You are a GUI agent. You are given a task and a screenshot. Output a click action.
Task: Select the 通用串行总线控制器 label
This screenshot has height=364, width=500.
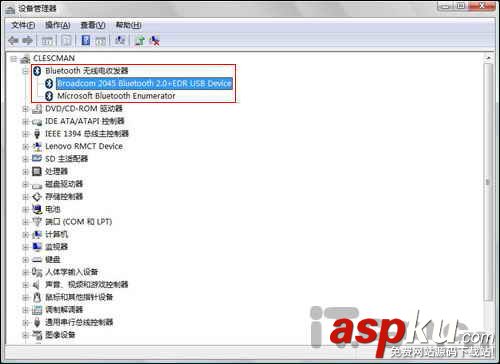[79, 322]
